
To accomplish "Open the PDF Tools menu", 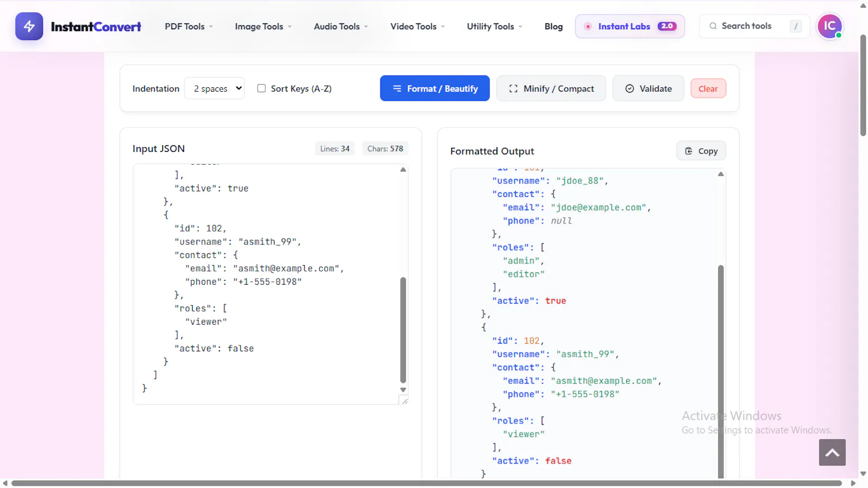I will (189, 26).
